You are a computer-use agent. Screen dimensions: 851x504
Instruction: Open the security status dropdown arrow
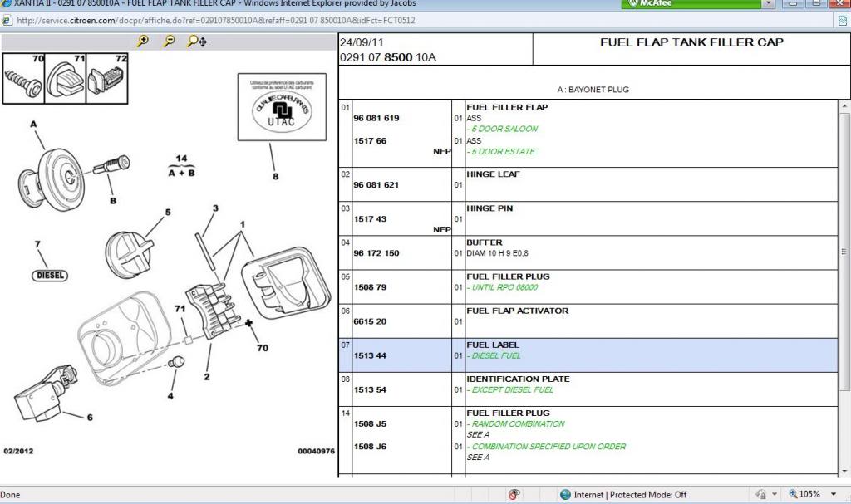(775, 494)
